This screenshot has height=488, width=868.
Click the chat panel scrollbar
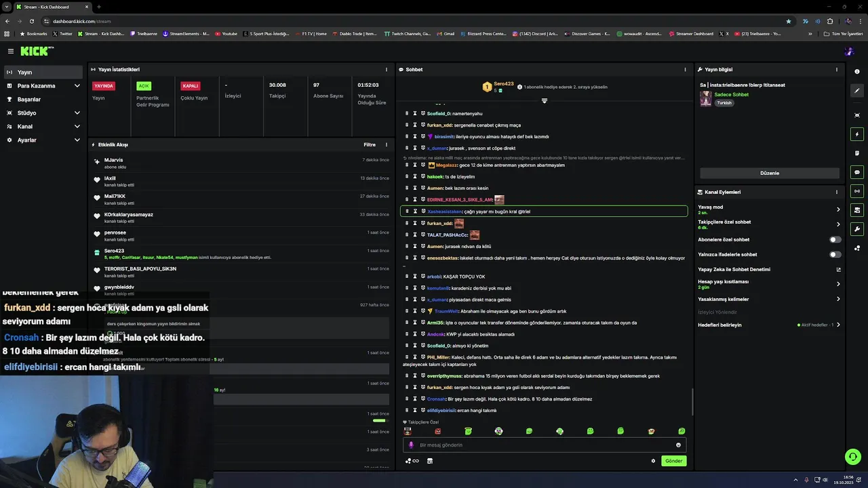pyautogui.click(x=692, y=402)
